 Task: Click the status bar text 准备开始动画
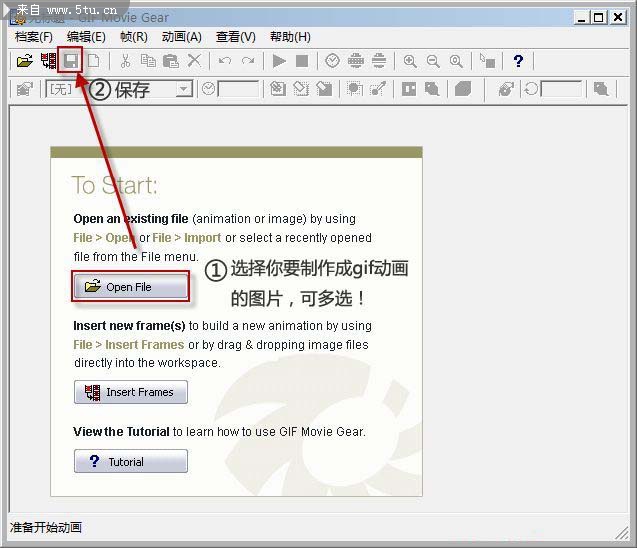click(46, 527)
